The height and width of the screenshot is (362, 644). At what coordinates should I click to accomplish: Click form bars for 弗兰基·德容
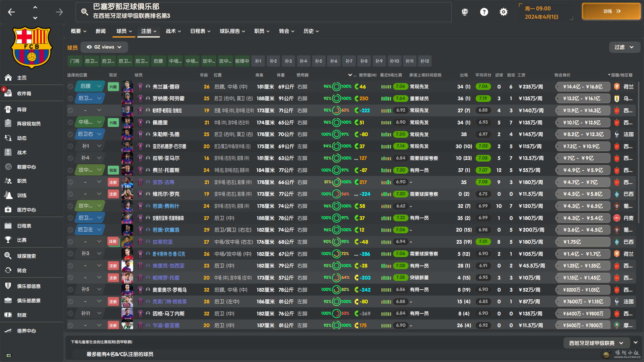point(386,86)
